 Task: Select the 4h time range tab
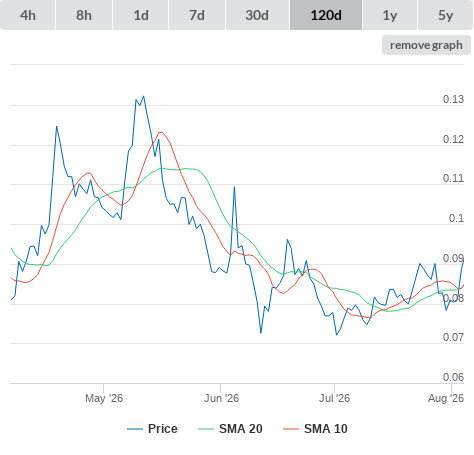pos(28,15)
